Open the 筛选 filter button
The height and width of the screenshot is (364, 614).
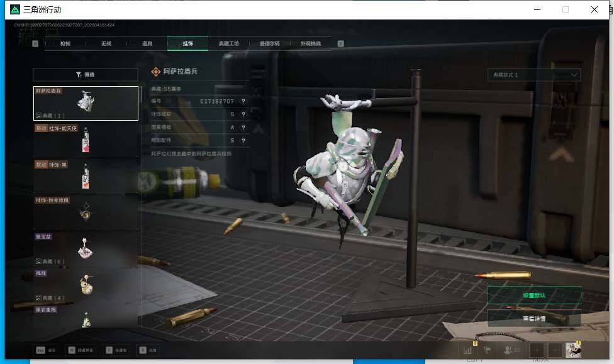tap(86, 74)
